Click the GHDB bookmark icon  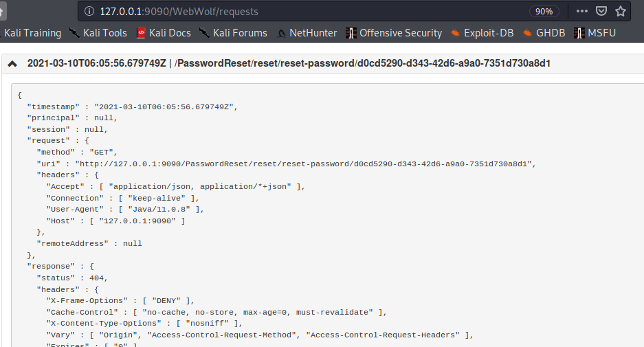528,33
